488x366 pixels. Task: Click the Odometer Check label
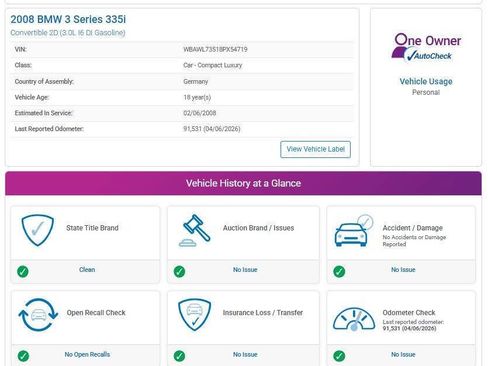pos(409,313)
